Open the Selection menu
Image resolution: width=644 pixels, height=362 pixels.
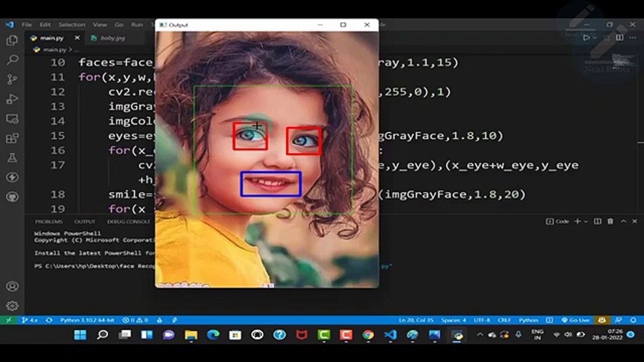click(x=71, y=24)
